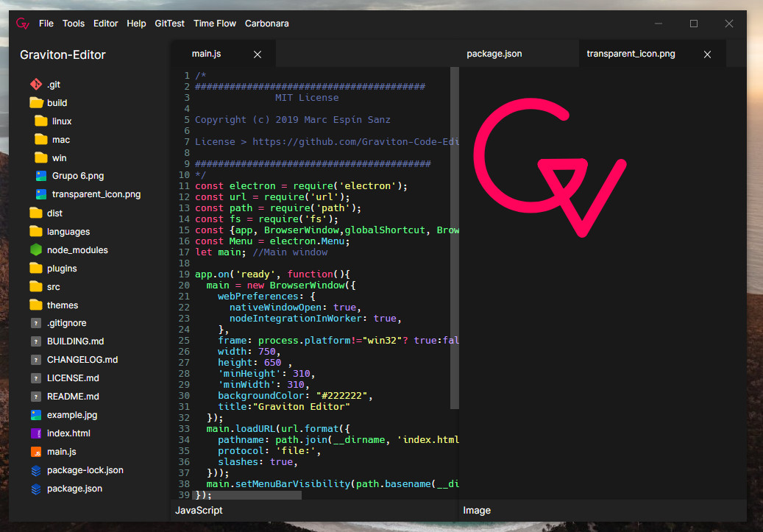Image resolution: width=763 pixels, height=532 pixels.
Task: Open the Time Flow menu
Action: point(215,24)
